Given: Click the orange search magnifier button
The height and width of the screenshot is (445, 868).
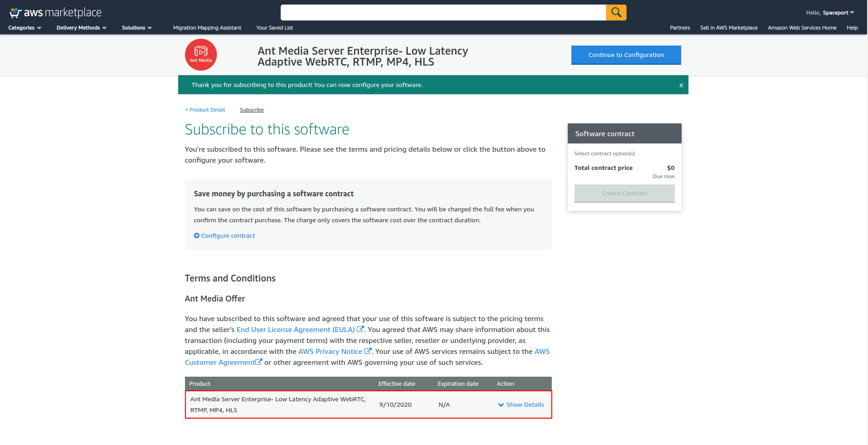Looking at the screenshot, I should (x=616, y=13).
